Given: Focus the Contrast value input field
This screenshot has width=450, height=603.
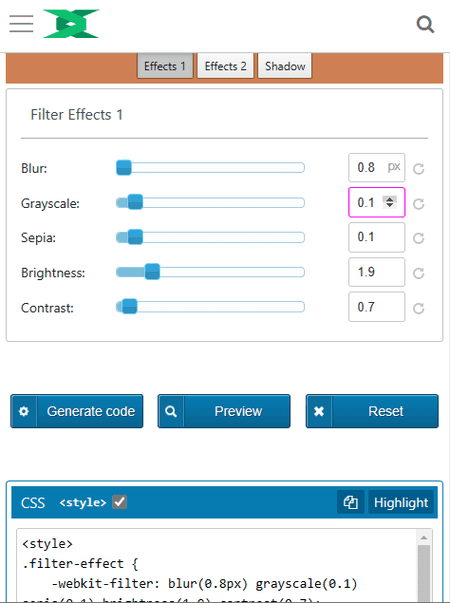Looking at the screenshot, I should pyautogui.click(x=377, y=307).
